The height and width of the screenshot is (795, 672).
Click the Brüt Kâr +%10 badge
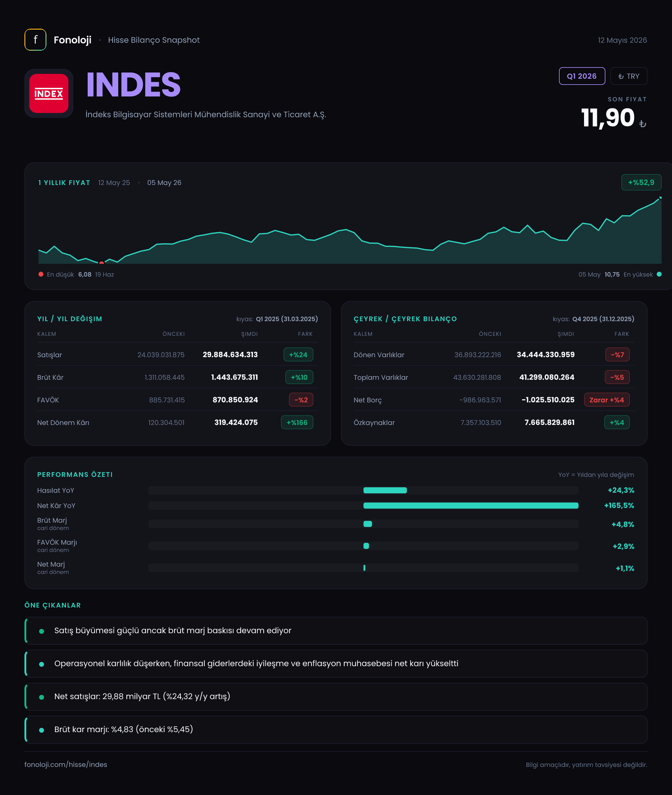299,377
